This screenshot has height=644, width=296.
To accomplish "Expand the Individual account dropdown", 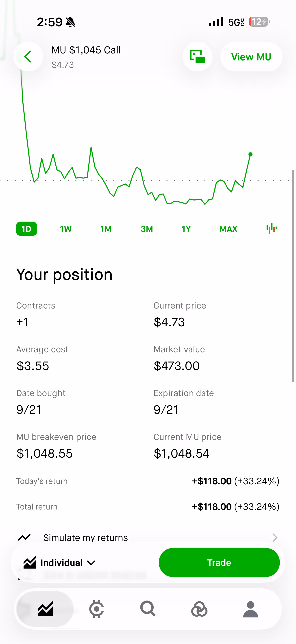I will coord(60,563).
